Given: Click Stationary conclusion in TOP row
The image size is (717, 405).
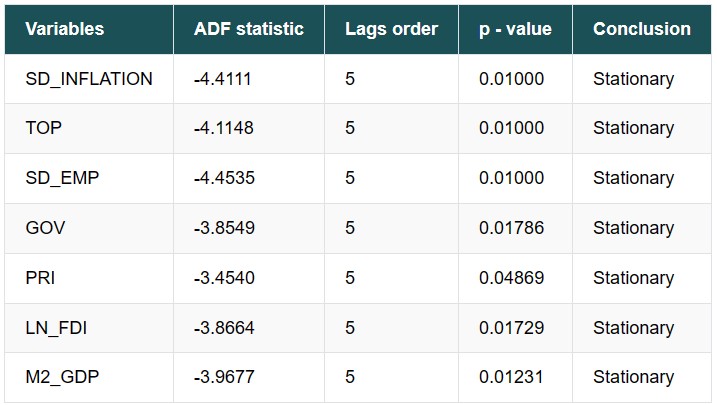Looking at the screenshot, I should (x=633, y=128).
